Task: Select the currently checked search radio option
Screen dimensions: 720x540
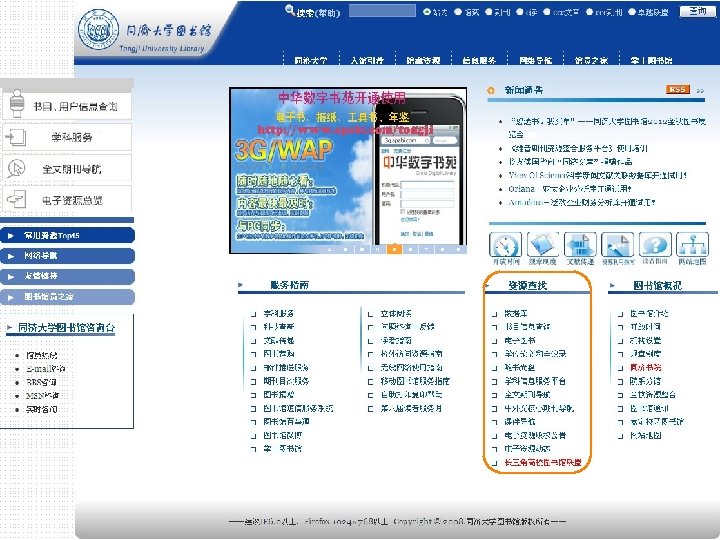Action: (x=427, y=12)
